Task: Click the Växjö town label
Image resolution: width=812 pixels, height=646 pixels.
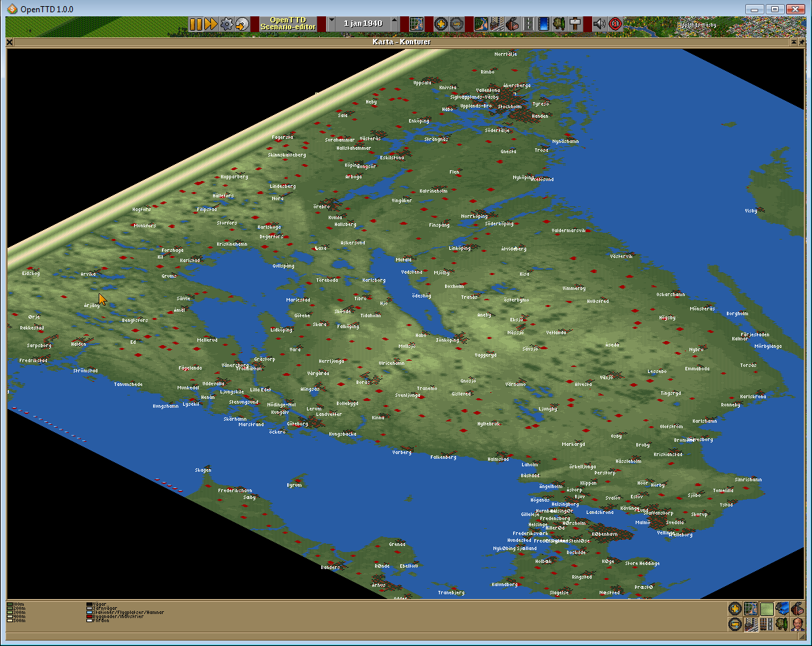Action: (x=606, y=378)
